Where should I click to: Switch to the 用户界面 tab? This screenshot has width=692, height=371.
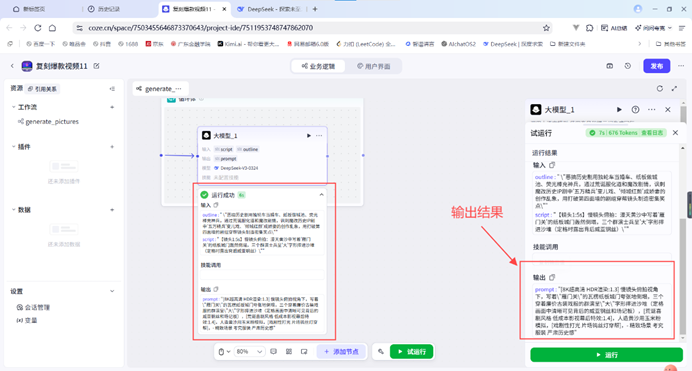(373, 66)
